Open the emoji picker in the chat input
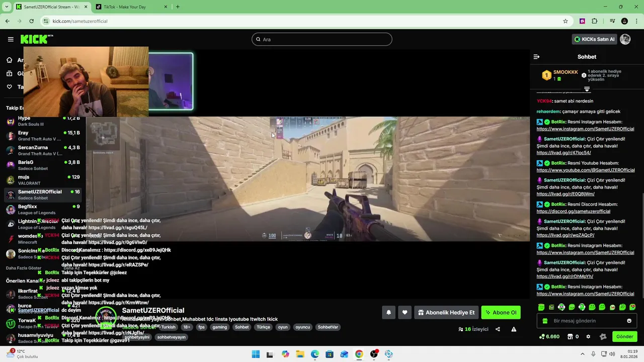 pyautogui.click(x=629, y=321)
